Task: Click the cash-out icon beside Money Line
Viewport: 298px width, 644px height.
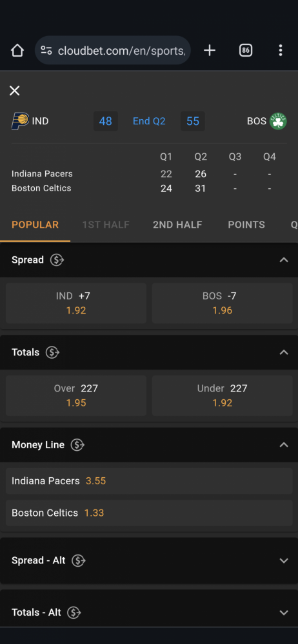Action: point(77,445)
